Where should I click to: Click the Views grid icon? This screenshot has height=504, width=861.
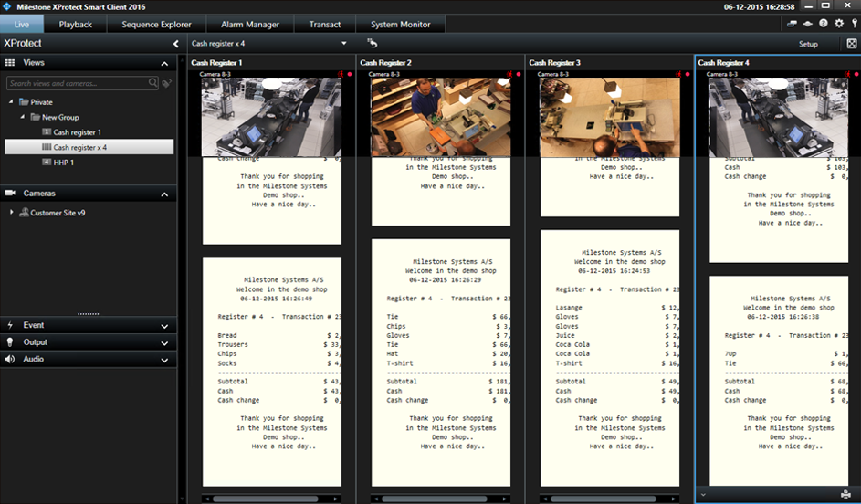point(10,63)
